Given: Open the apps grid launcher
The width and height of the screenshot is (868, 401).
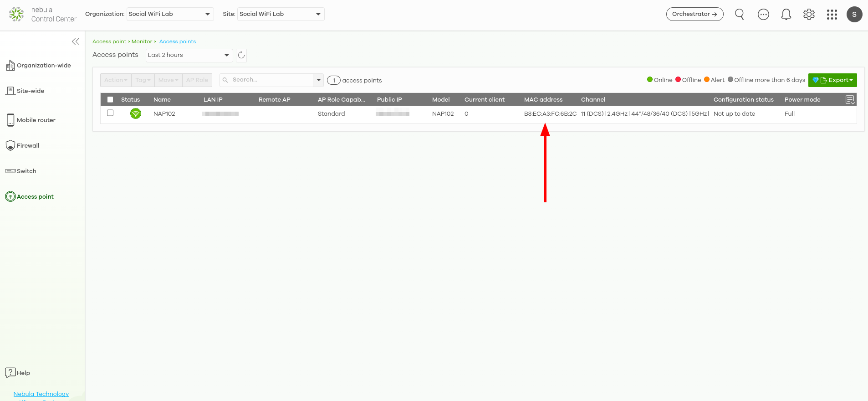Looking at the screenshot, I should [x=832, y=15].
